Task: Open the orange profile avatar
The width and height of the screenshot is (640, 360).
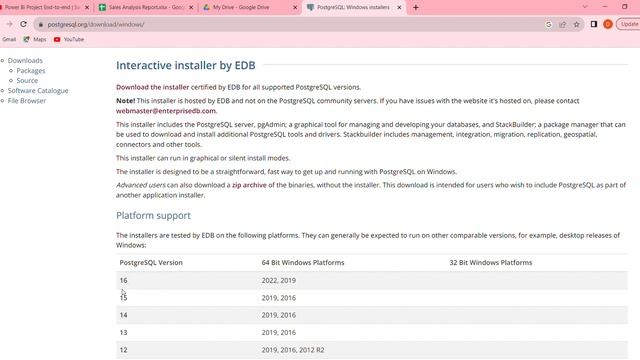Action: click(x=608, y=24)
